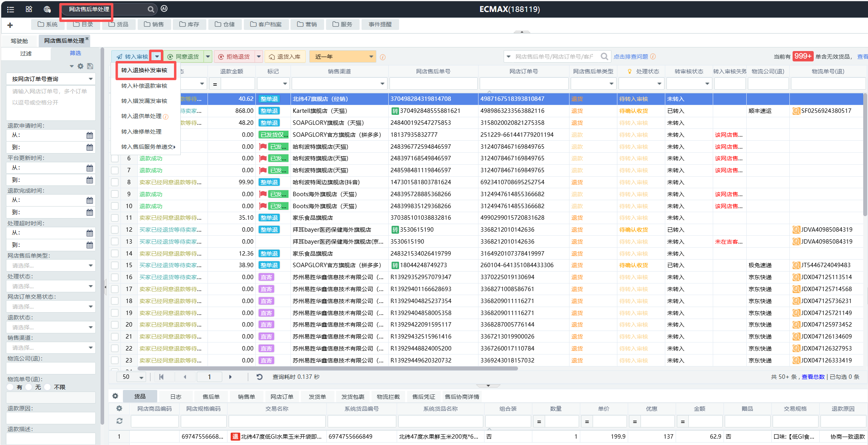The image size is (868, 445).
Task: Switch to the 驾驶舱 tab
Action: point(19,41)
